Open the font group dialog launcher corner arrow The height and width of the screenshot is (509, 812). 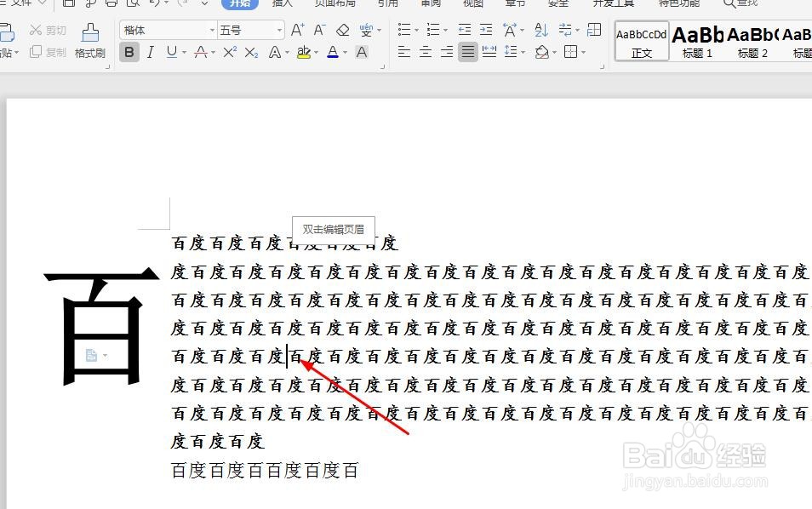click(383, 66)
